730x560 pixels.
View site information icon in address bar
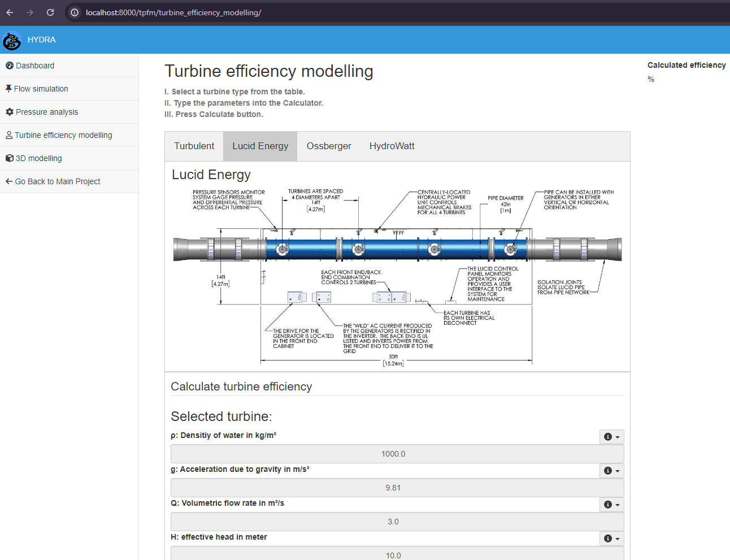[x=75, y=12]
